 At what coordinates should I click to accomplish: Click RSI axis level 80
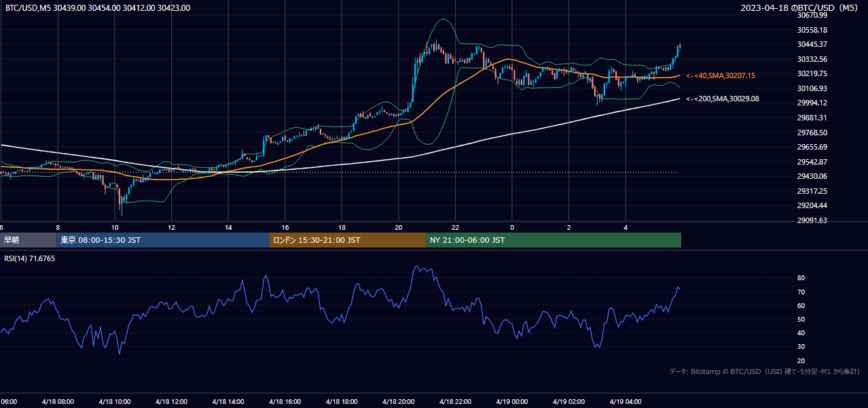pos(801,278)
